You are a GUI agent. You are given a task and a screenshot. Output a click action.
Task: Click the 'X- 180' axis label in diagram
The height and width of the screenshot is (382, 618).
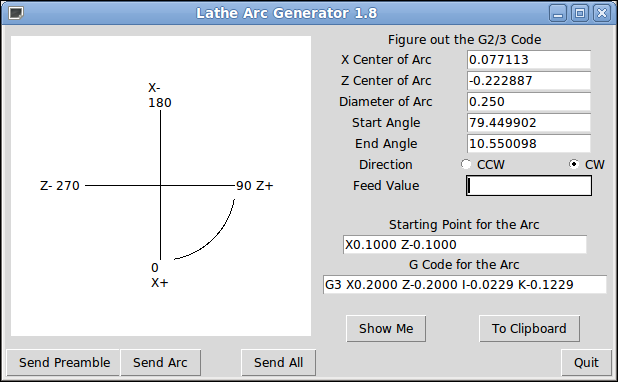[x=160, y=95]
